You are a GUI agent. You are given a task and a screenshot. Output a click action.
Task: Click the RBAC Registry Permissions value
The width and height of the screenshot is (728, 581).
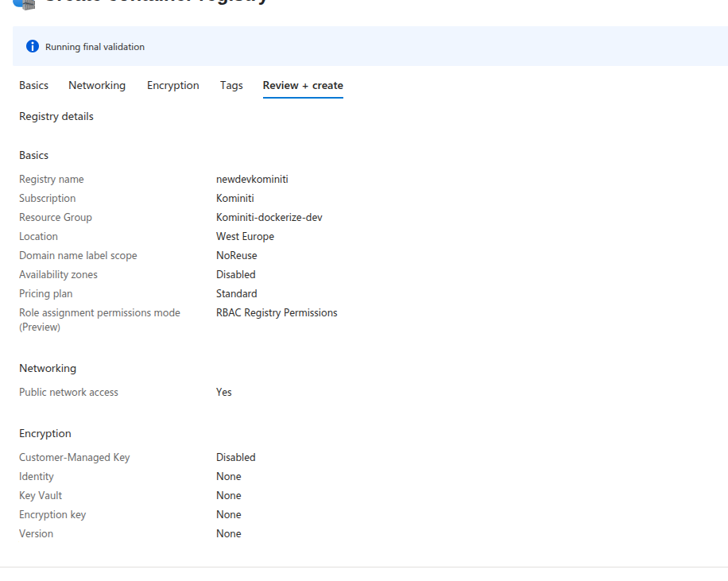click(x=277, y=313)
